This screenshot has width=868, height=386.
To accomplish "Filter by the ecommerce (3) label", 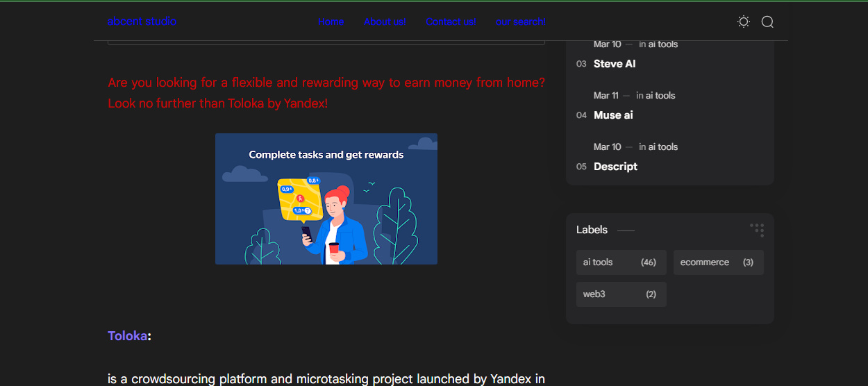I will 719,262.
